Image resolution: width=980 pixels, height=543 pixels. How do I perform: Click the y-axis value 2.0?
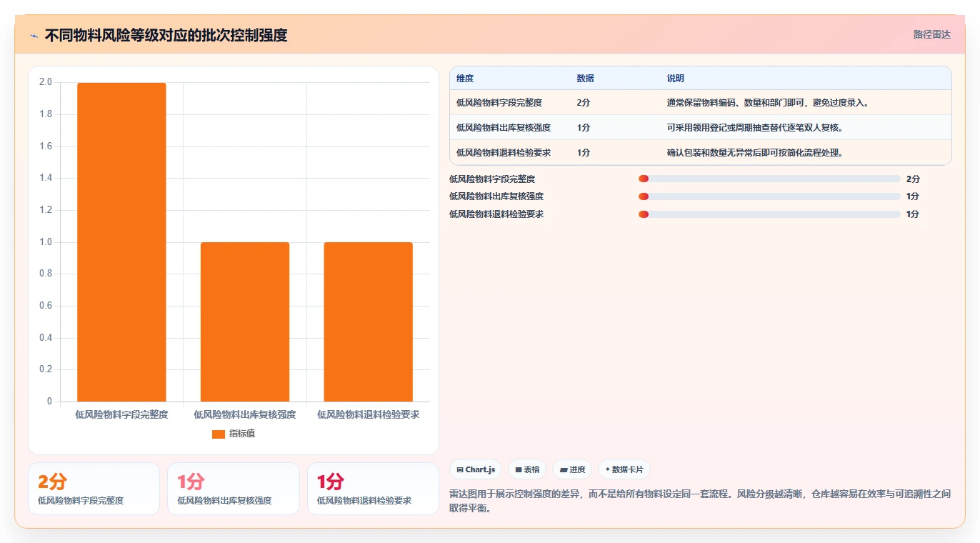click(x=45, y=82)
